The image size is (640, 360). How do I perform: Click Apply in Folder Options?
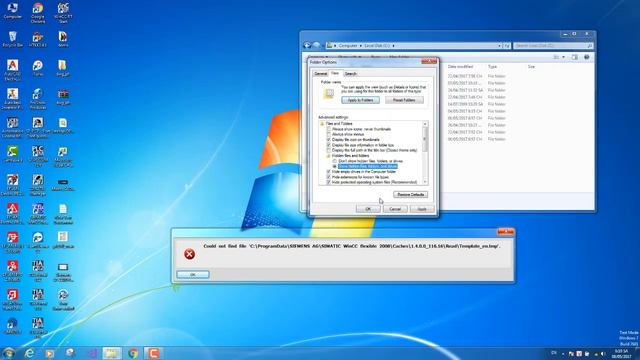[422, 209]
